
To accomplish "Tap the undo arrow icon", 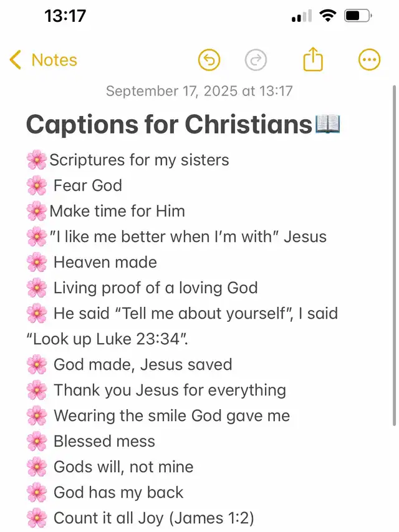I will coord(209,60).
